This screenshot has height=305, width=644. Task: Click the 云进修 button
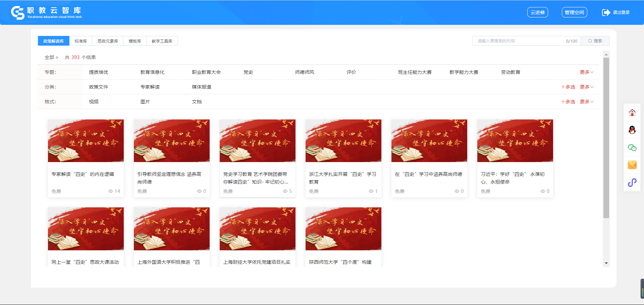[x=537, y=12]
